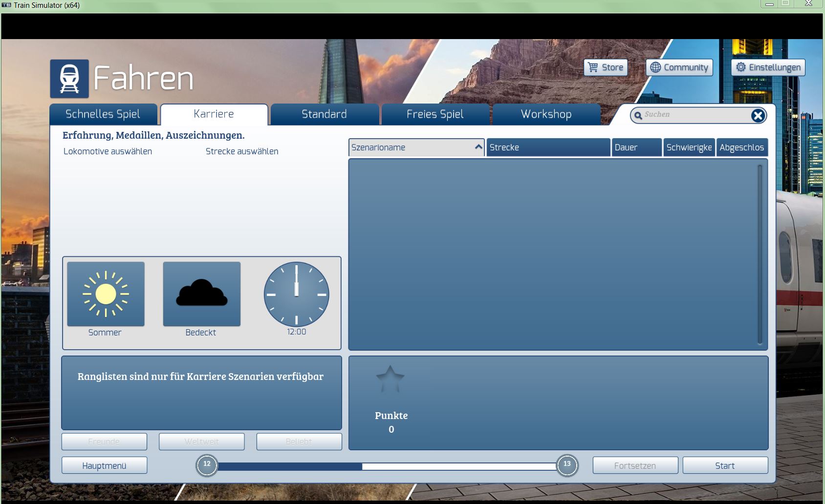Minimize the Train Simulator window
The height and width of the screenshot is (504, 825).
click(770, 3)
